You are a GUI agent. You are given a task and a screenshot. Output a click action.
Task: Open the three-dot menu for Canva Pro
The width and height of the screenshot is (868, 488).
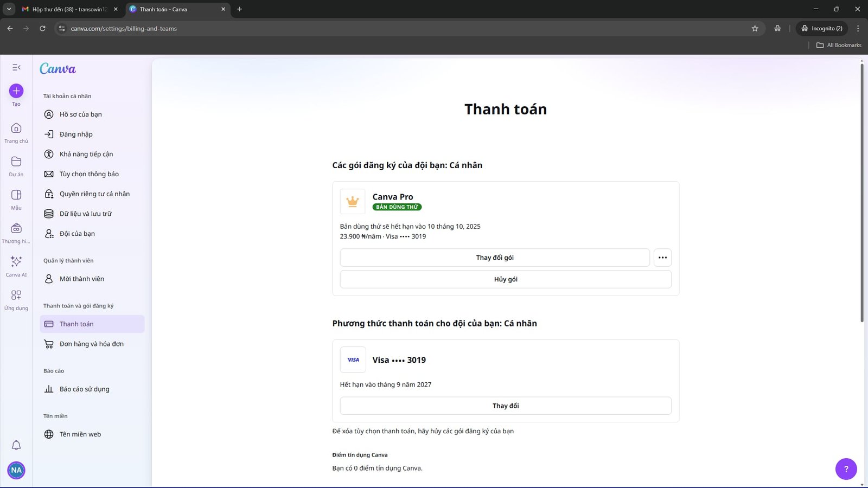pyautogui.click(x=662, y=258)
